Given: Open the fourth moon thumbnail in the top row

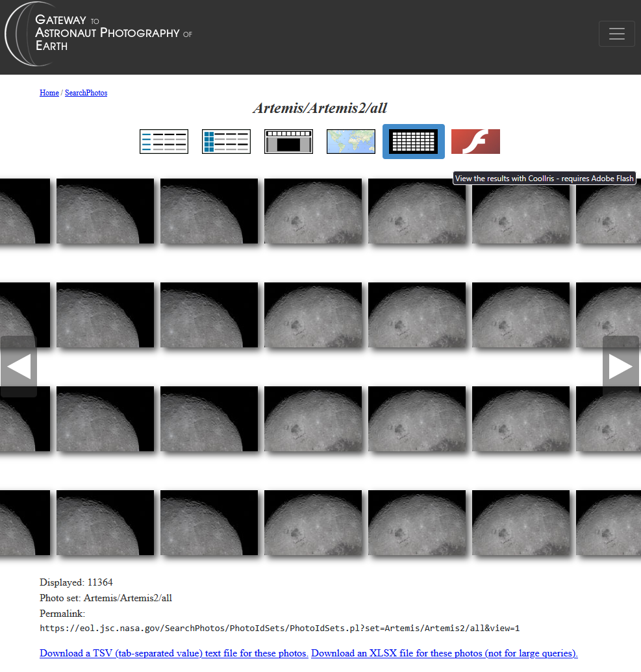Looking at the screenshot, I should click(313, 211).
